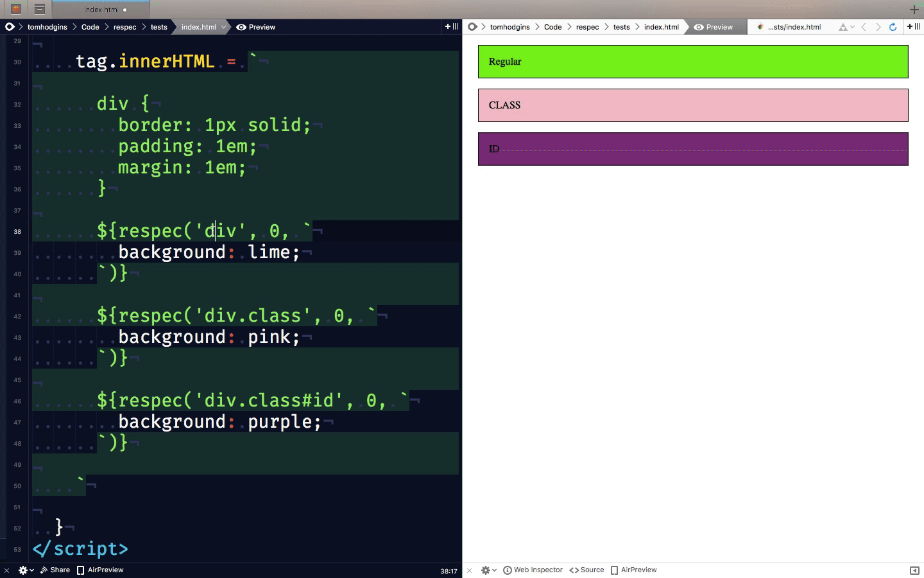The width and height of the screenshot is (924, 578).
Task: Select tests in the preview path bar
Action: tap(621, 27)
